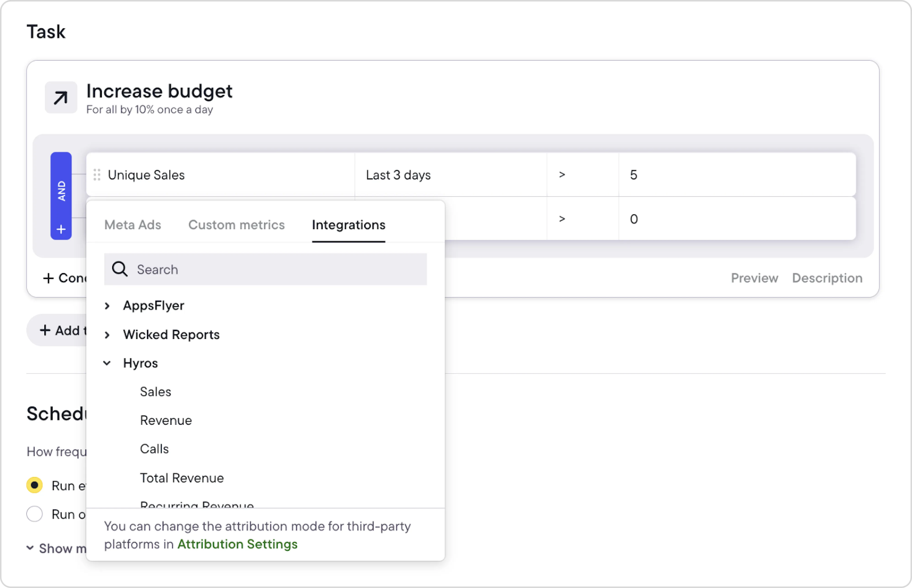
Task: Switch to the Custom metrics tab
Action: [x=236, y=225]
